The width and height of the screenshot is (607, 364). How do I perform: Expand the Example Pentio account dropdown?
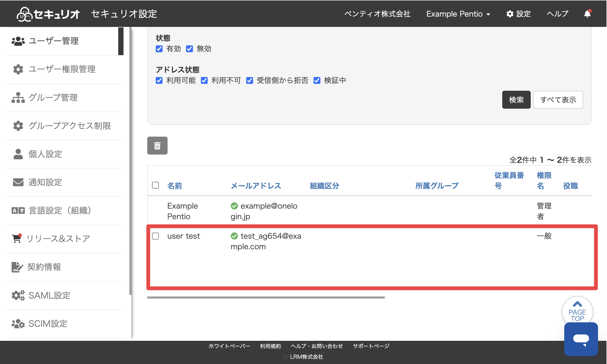[x=458, y=14]
